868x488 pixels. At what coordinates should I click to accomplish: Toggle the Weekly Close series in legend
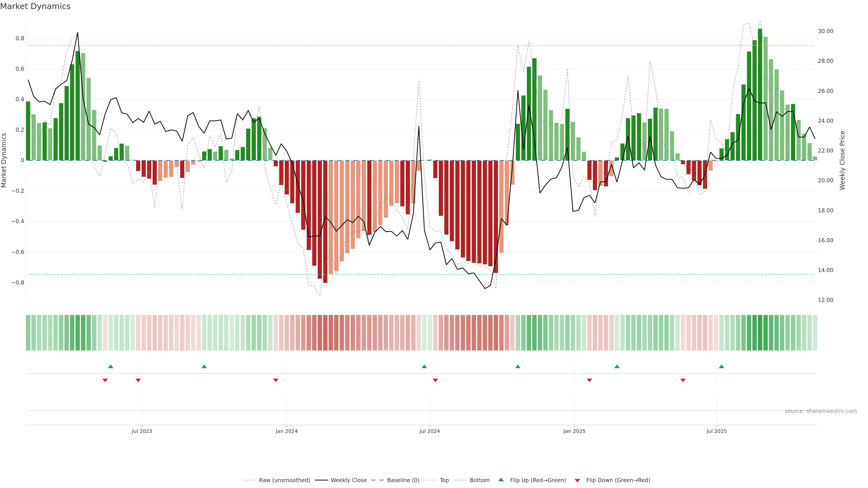point(348,480)
